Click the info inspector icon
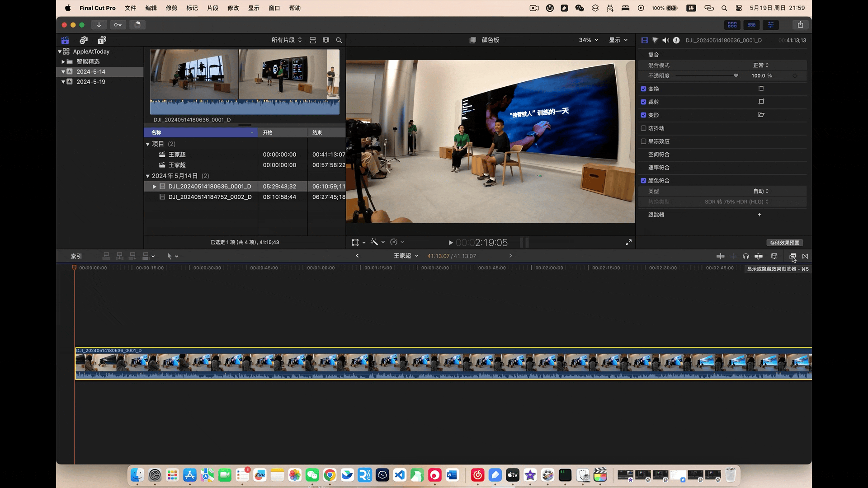Image resolution: width=868 pixels, height=488 pixels. 676,40
